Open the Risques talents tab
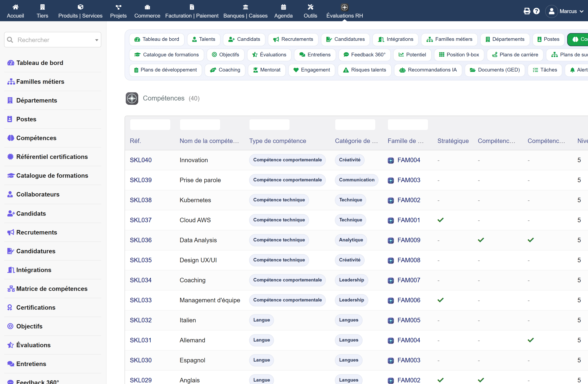 coord(364,70)
